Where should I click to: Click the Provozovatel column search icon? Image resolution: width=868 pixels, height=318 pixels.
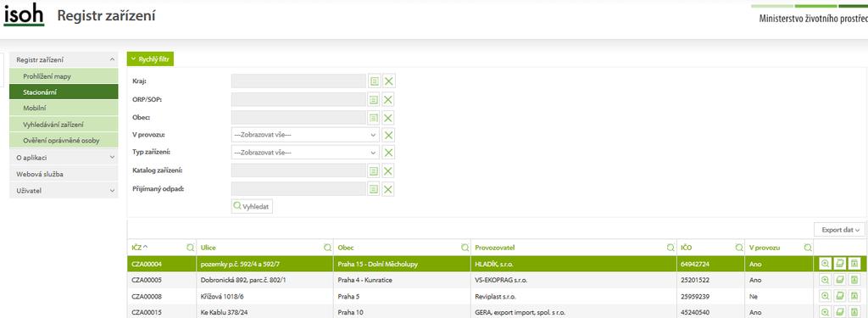tap(671, 248)
